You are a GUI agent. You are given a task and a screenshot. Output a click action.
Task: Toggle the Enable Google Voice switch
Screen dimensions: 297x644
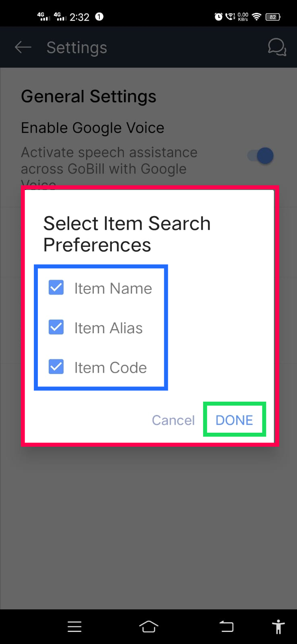(x=261, y=156)
